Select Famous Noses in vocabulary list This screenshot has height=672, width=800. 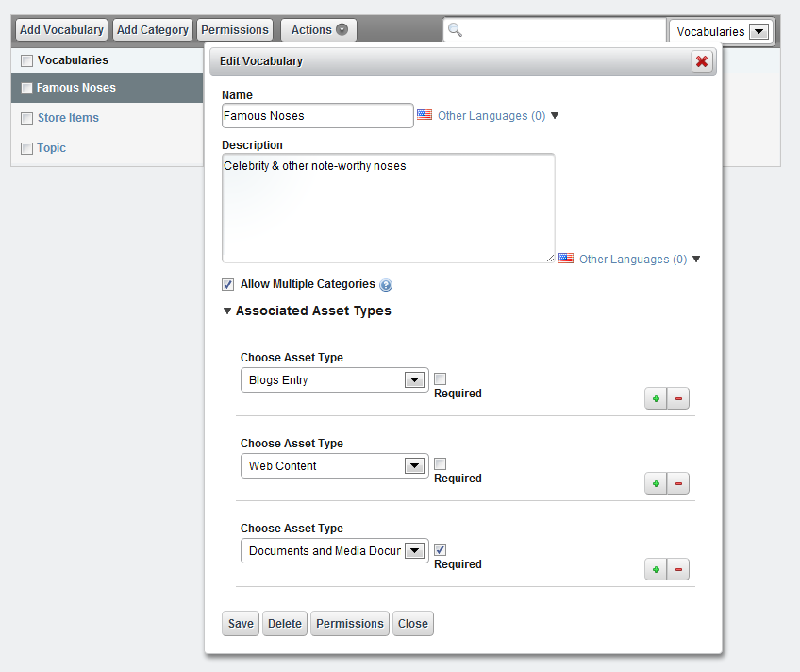(76, 88)
